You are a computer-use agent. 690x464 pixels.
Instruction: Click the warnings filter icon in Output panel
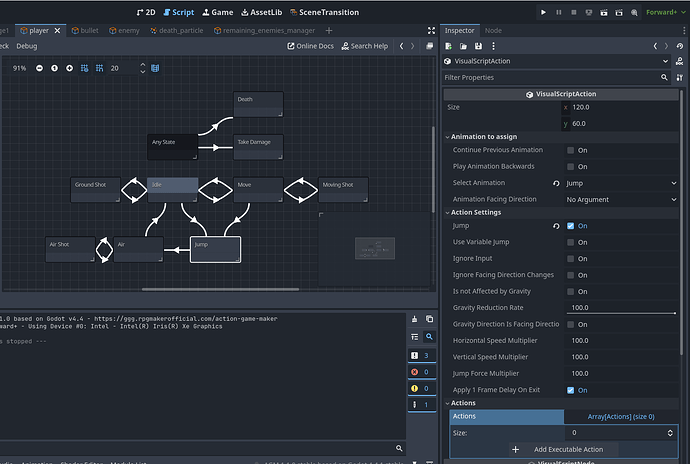[416, 388]
